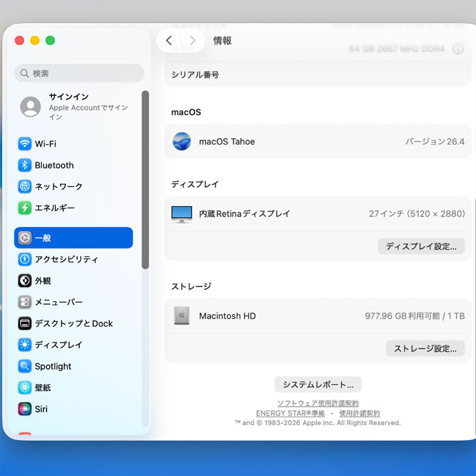Open メニューバー settings
Image resolution: width=476 pixels, height=476 pixels.
coord(58,303)
